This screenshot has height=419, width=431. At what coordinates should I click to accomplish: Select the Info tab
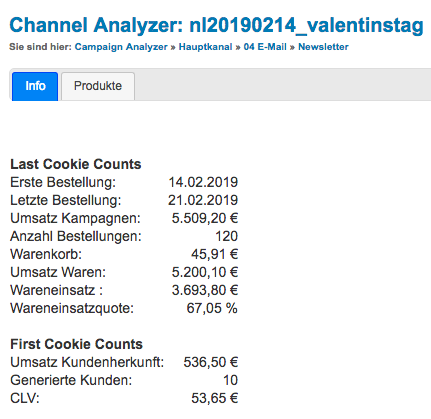[x=35, y=86]
